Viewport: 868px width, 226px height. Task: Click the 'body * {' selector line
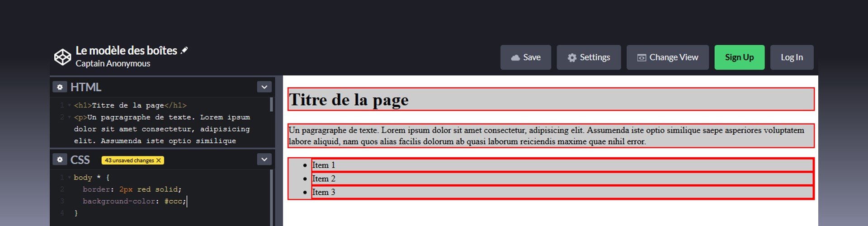click(92, 178)
